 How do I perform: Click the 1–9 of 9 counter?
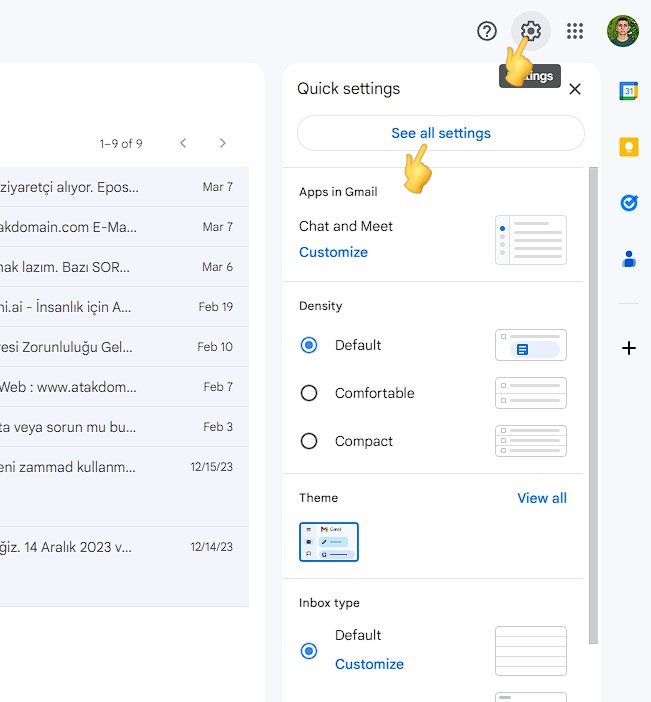pyautogui.click(x=121, y=144)
